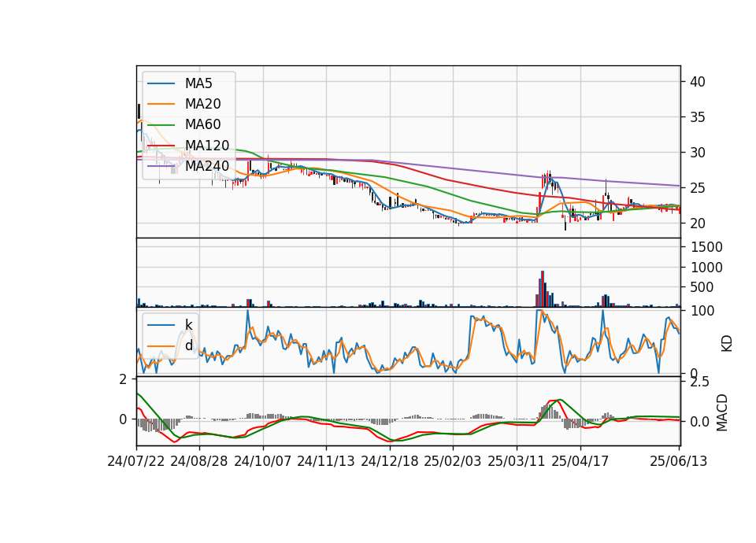Viewport: 756px width, 543px height.
Task: Click the 25/03/11 date axis label
Action: [x=517, y=461]
